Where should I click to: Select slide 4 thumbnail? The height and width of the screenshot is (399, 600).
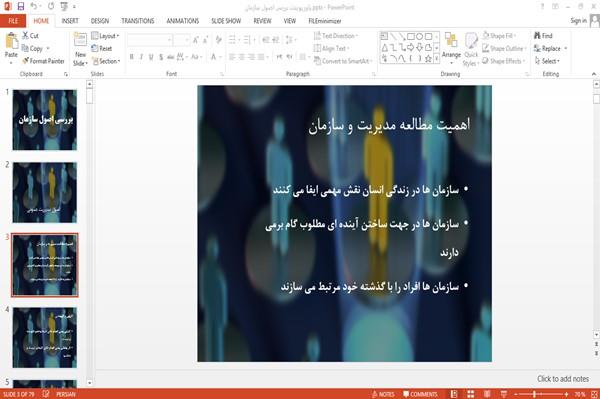tap(45, 337)
